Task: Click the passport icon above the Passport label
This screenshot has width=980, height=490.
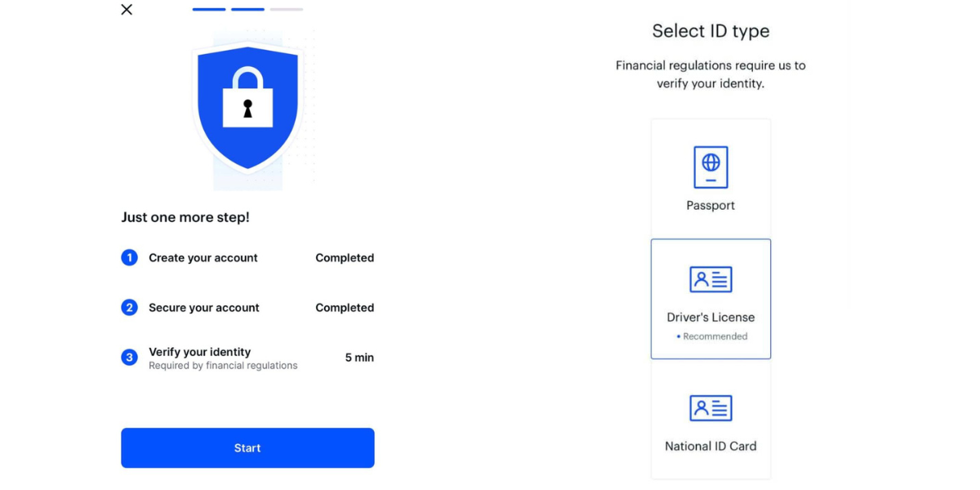Action: pyautogui.click(x=710, y=167)
